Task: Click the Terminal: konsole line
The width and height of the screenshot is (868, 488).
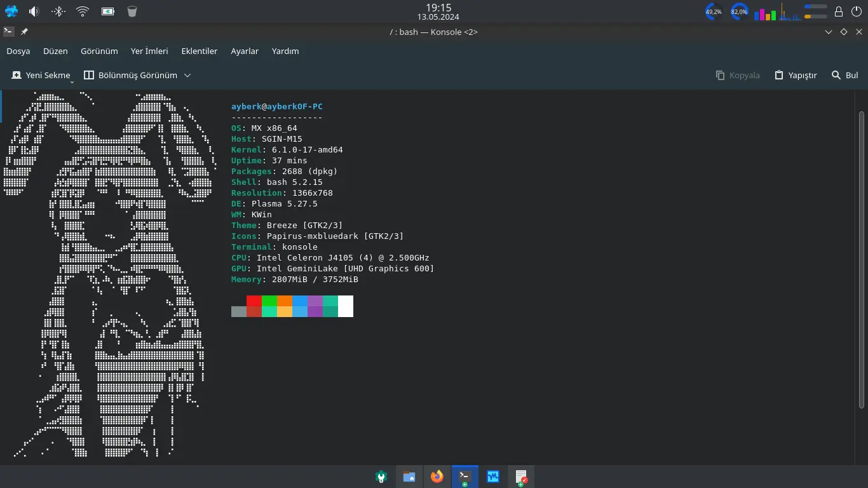Action: click(275, 247)
